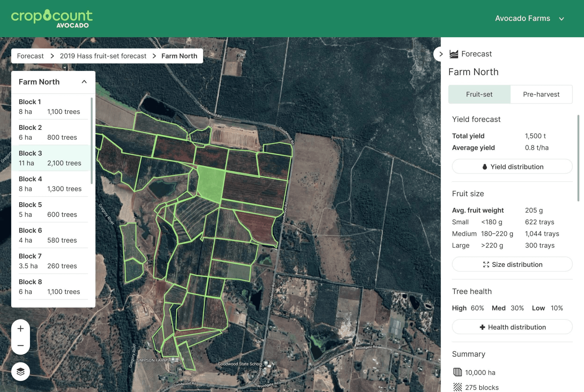Click the Goodwood State School map marker

pyautogui.click(x=266, y=363)
